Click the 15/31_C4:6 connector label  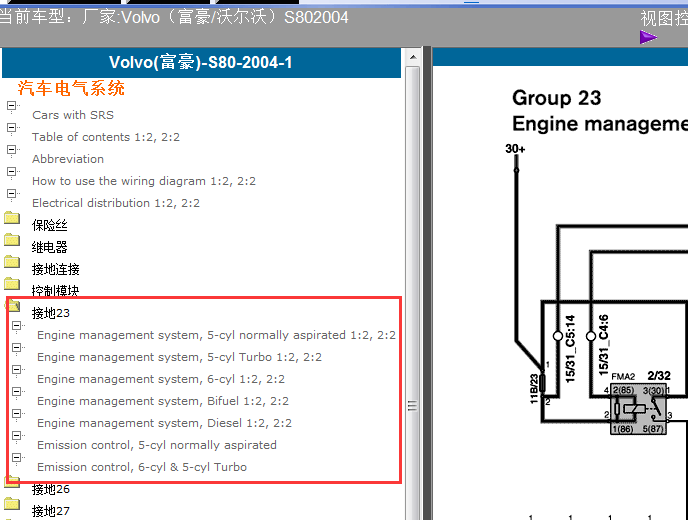[604, 345]
